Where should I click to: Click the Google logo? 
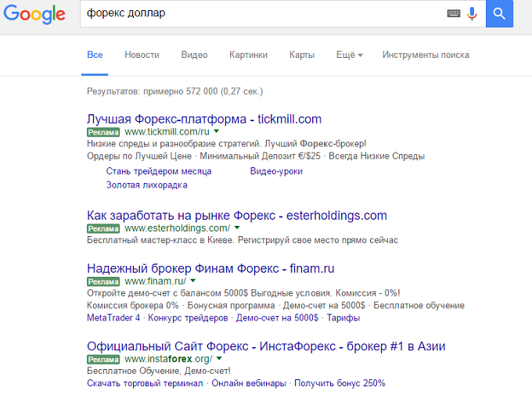(34, 14)
